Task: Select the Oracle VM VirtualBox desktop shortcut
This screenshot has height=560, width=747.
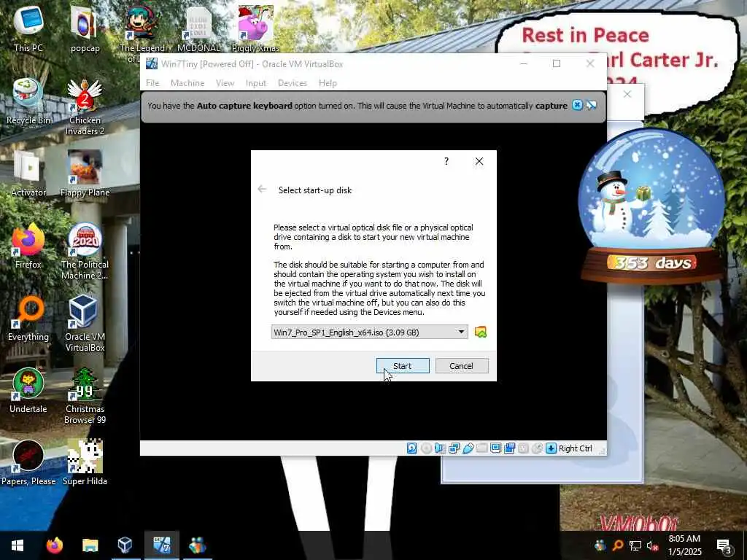Action: tap(85, 324)
